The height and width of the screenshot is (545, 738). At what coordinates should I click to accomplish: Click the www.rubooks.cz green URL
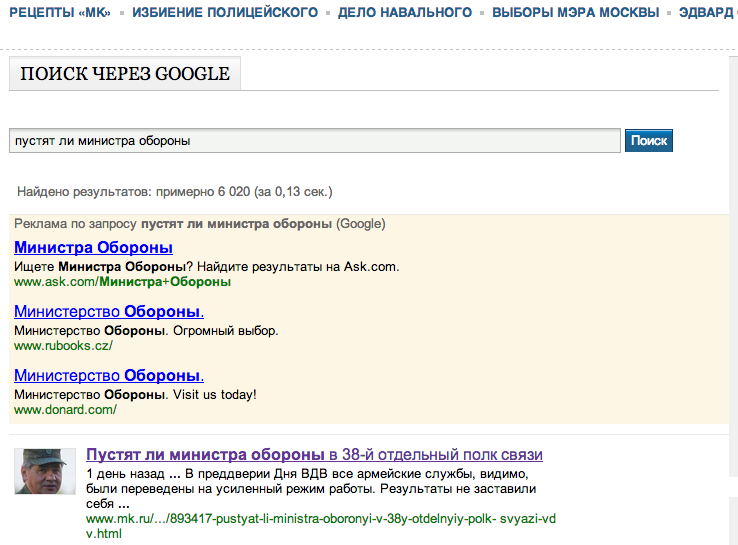[63, 346]
